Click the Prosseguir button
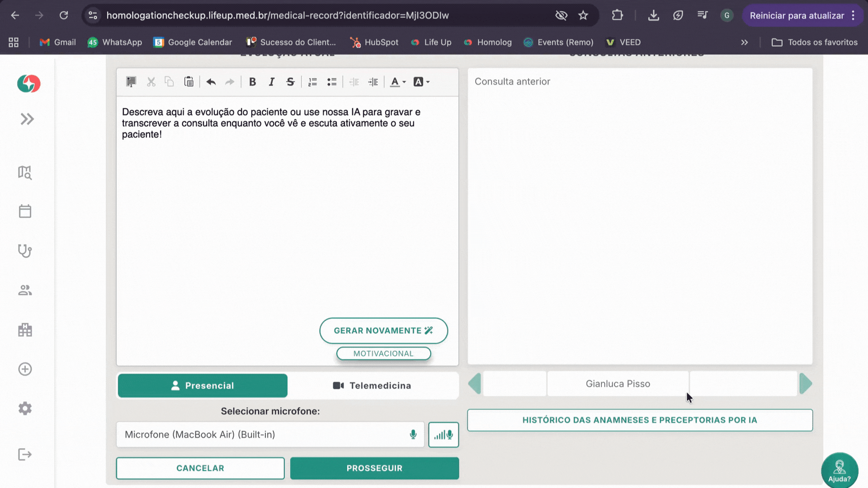The image size is (868, 488). coord(374,468)
